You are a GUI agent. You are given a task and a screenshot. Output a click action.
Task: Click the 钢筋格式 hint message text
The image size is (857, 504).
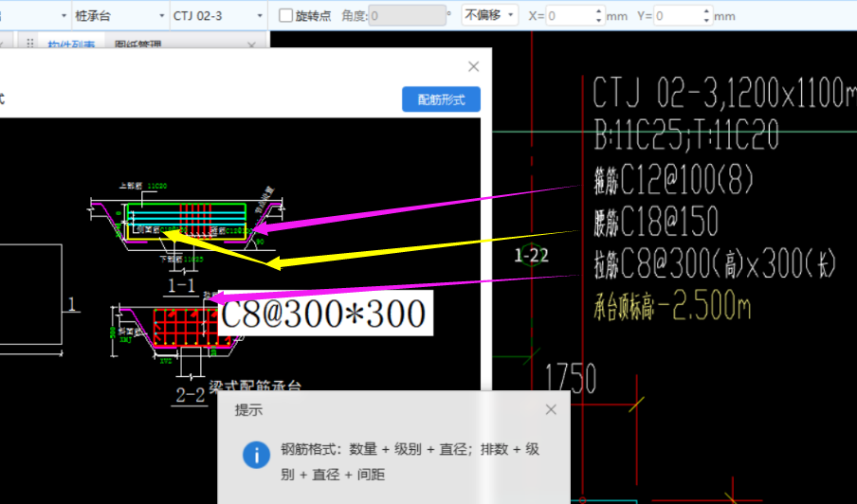410,461
